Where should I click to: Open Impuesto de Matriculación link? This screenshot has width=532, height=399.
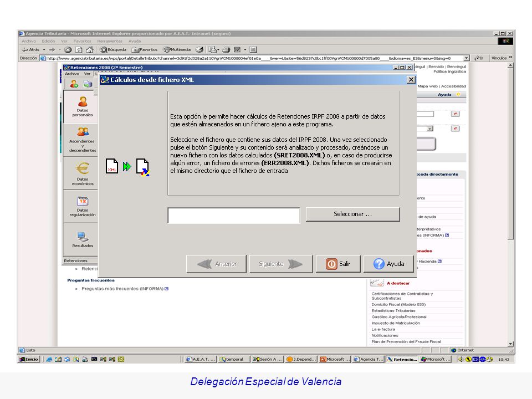396,323
